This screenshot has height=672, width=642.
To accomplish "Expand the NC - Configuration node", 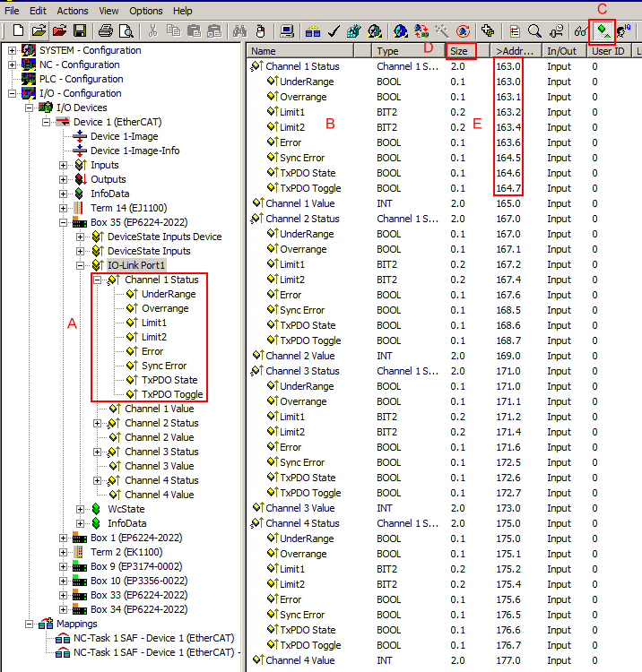I will tap(12, 65).
